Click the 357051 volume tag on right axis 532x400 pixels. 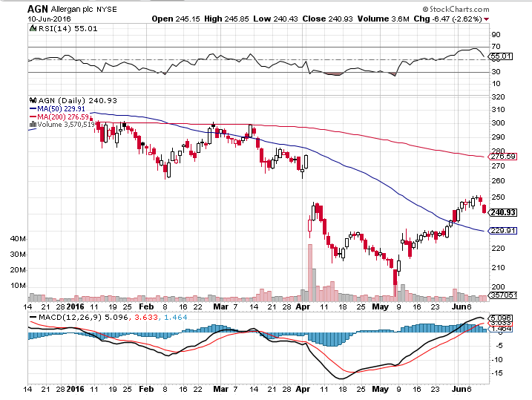(503, 295)
